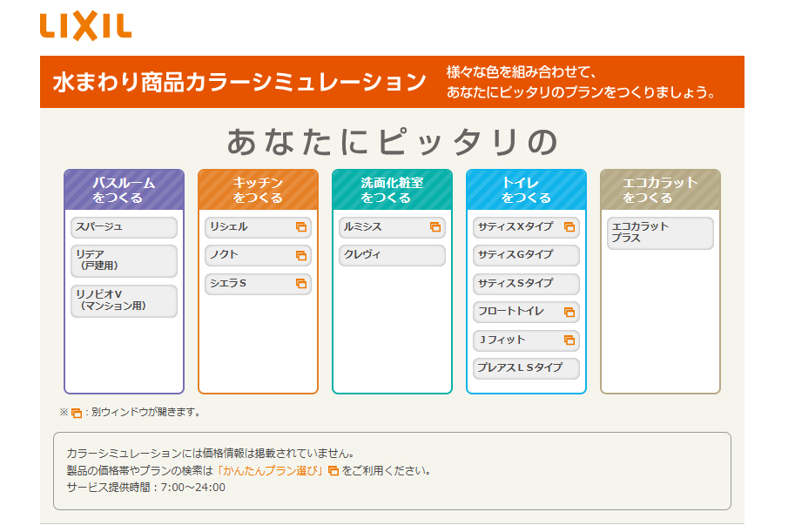Open the スパージュ bathroom simulation

[125, 227]
